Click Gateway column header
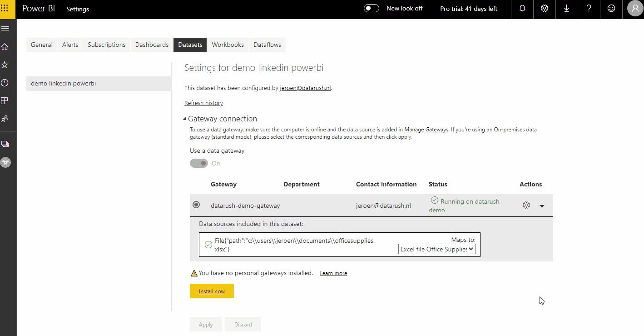644x336 pixels. (x=223, y=184)
